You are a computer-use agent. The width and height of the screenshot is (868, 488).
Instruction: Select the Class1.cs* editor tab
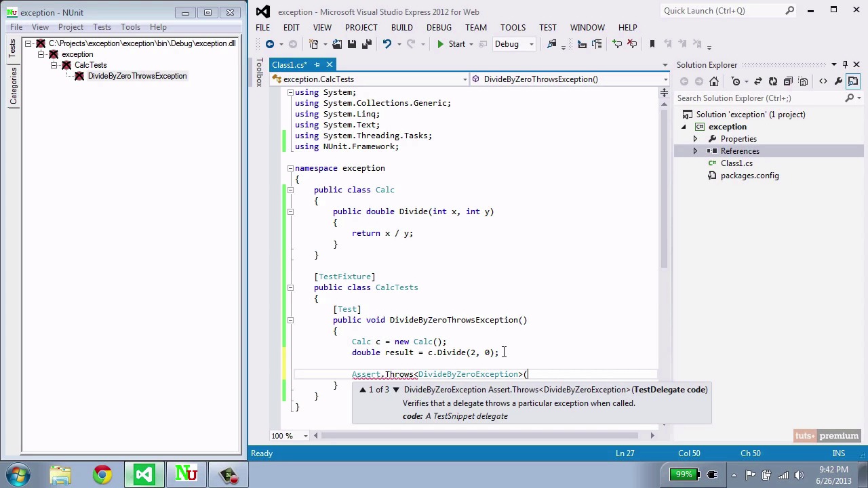tap(290, 65)
